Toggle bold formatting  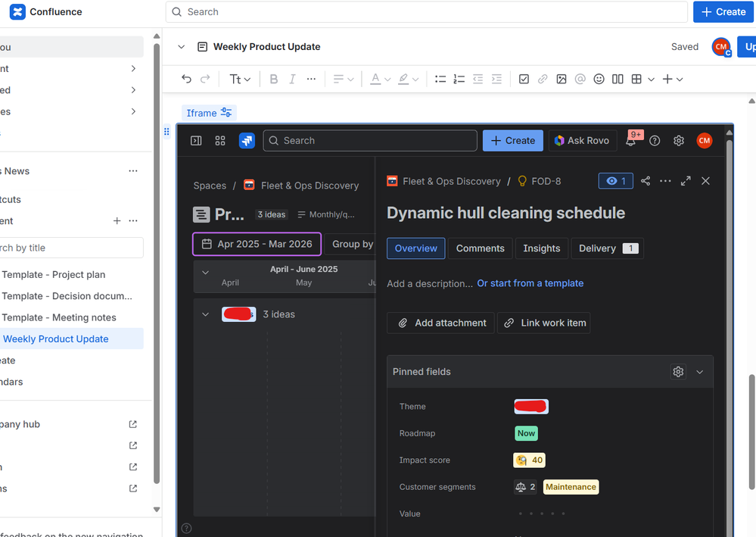click(273, 79)
